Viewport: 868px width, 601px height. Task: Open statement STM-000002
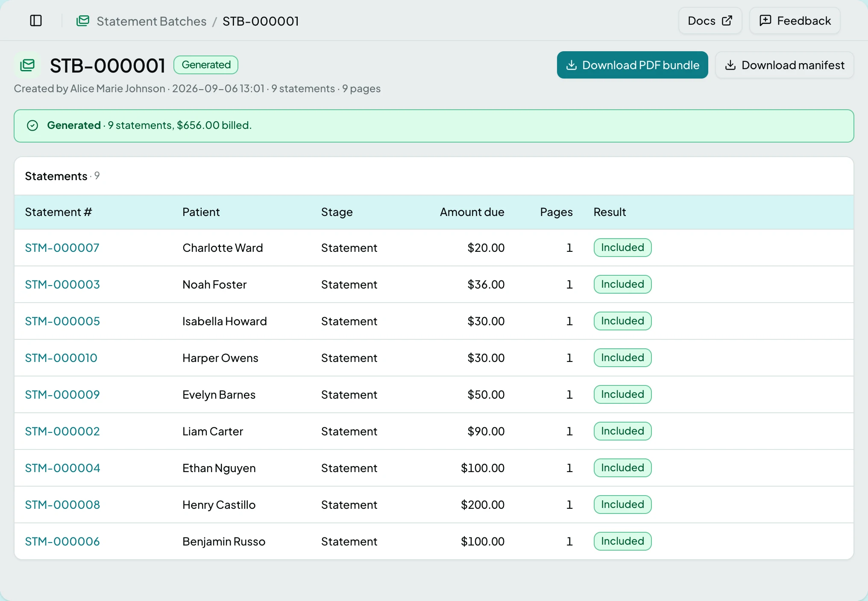coord(62,432)
